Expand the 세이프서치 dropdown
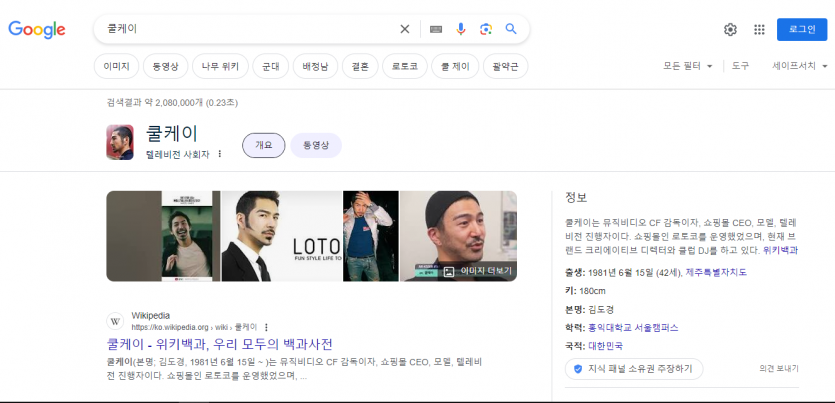The image size is (835, 403). point(800,66)
